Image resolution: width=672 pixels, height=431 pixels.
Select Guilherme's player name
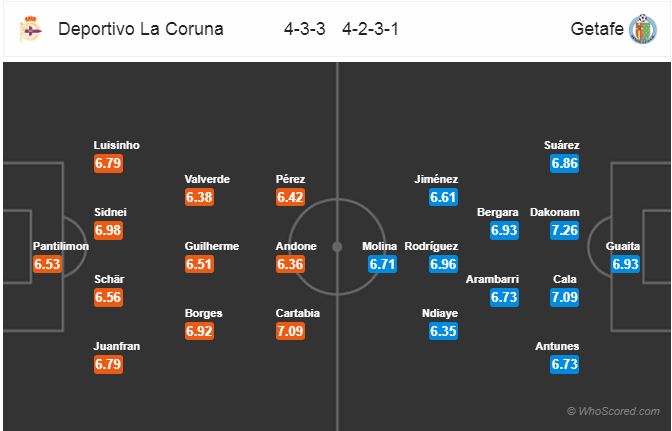(212, 246)
